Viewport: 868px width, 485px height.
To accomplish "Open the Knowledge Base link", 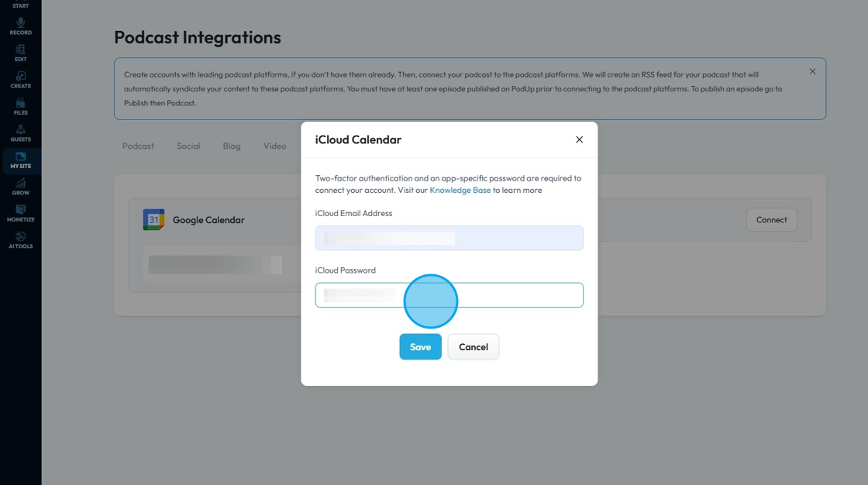I will pyautogui.click(x=460, y=190).
